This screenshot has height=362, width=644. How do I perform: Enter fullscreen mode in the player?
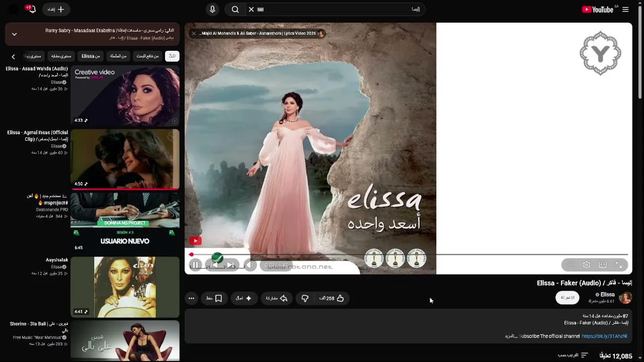coord(619,265)
